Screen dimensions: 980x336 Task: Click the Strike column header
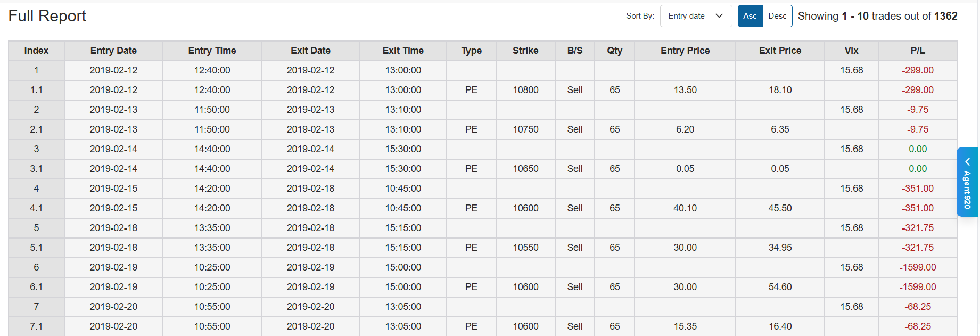point(525,51)
